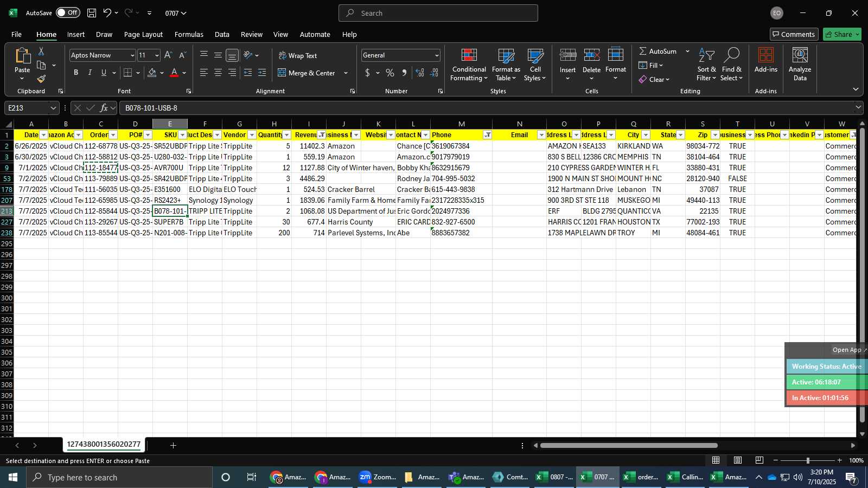
Task: Click Insert Function fx icon
Action: click(x=104, y=108)
